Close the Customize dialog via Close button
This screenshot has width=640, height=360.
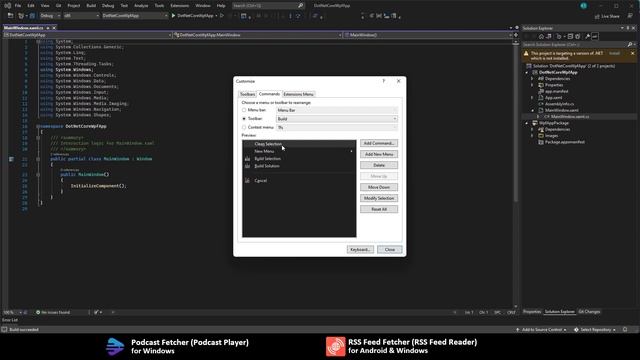[389, 249]
